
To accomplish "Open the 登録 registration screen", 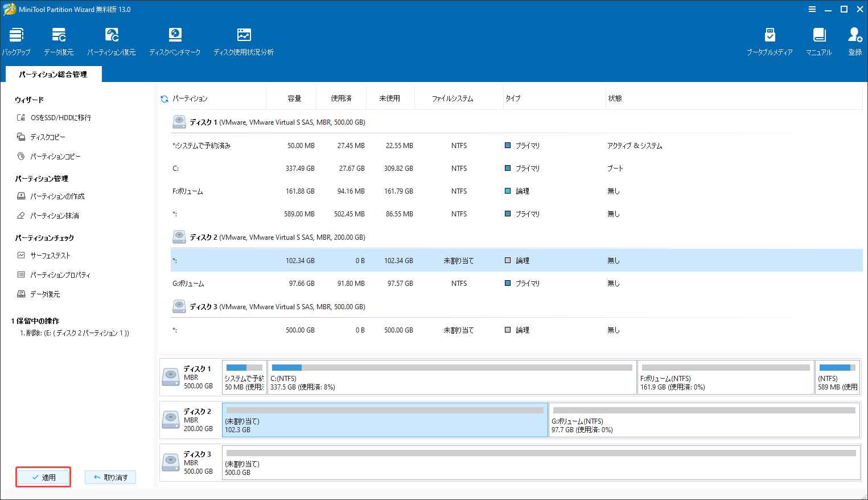I will [855, 40].
